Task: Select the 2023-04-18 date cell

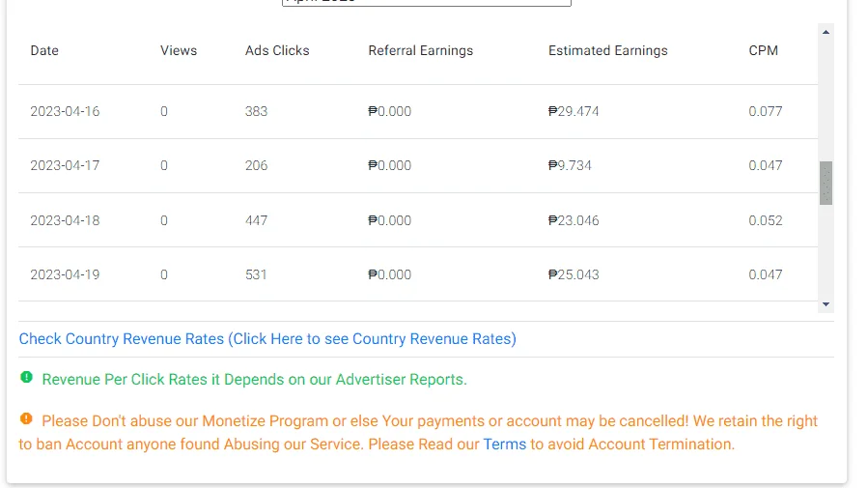Action: (x=65, y=220)
